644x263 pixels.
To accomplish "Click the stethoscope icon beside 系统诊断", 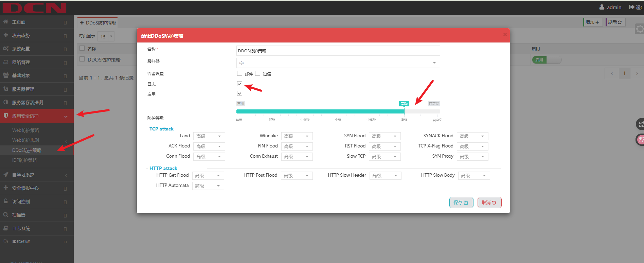I will 6,241.
